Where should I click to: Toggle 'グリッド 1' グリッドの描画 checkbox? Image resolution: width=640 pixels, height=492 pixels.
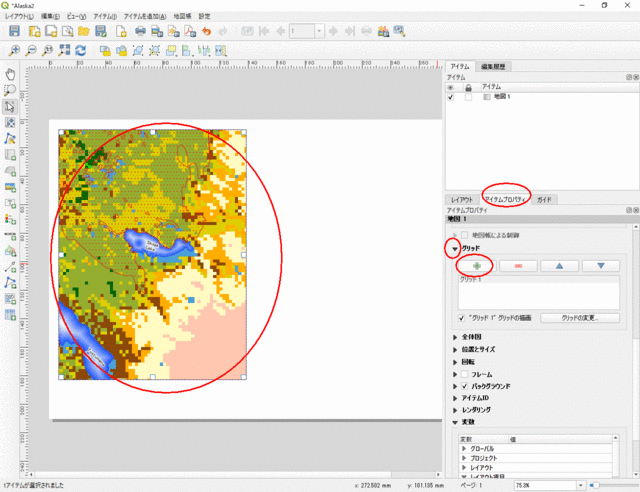(x=461, y=318)
